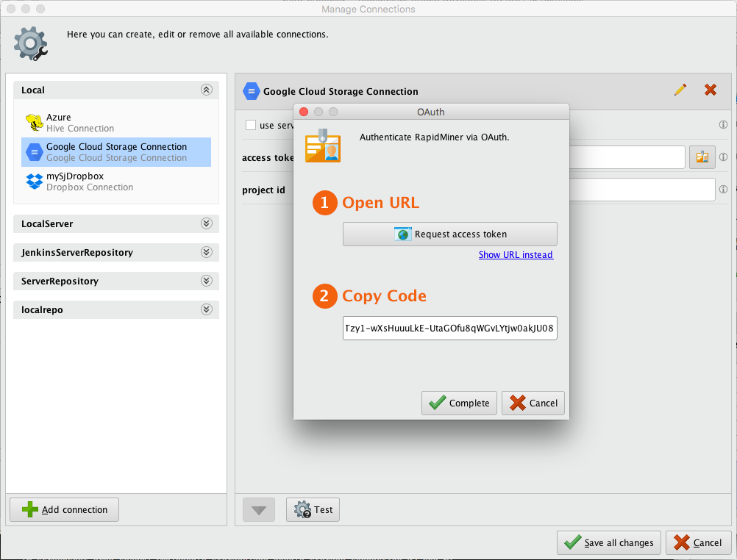Select the Azure Hive Connection entry

click(x=116, y=123)
